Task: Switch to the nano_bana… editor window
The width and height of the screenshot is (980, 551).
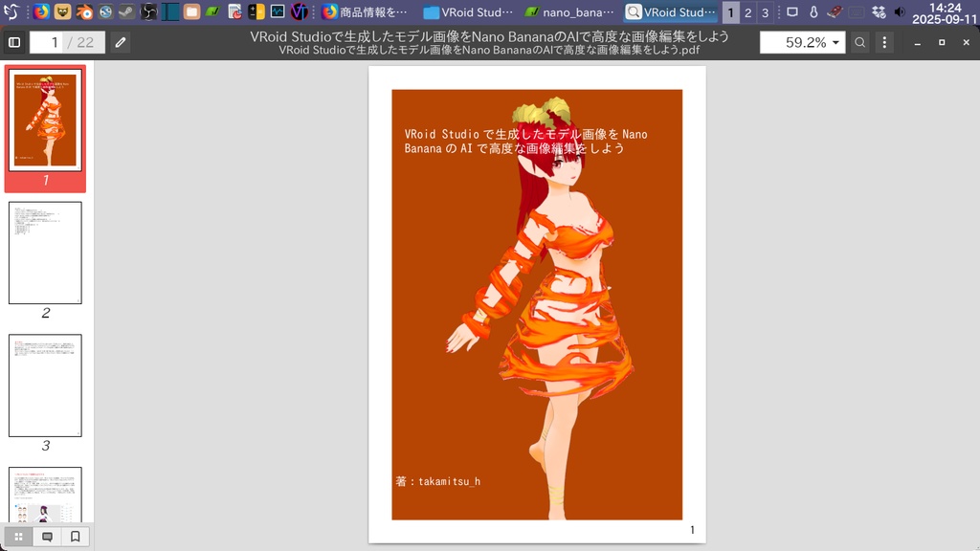Action: pyautogui.click(x=569, y=11)
